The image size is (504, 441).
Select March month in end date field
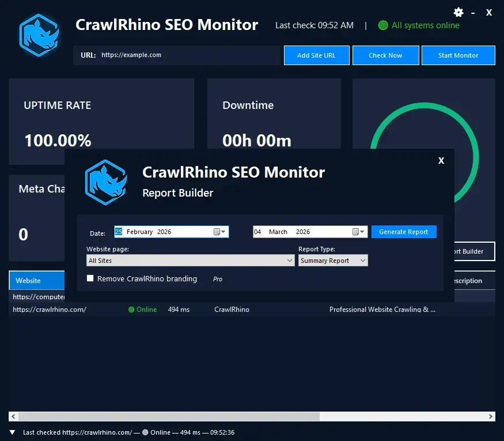278,232
